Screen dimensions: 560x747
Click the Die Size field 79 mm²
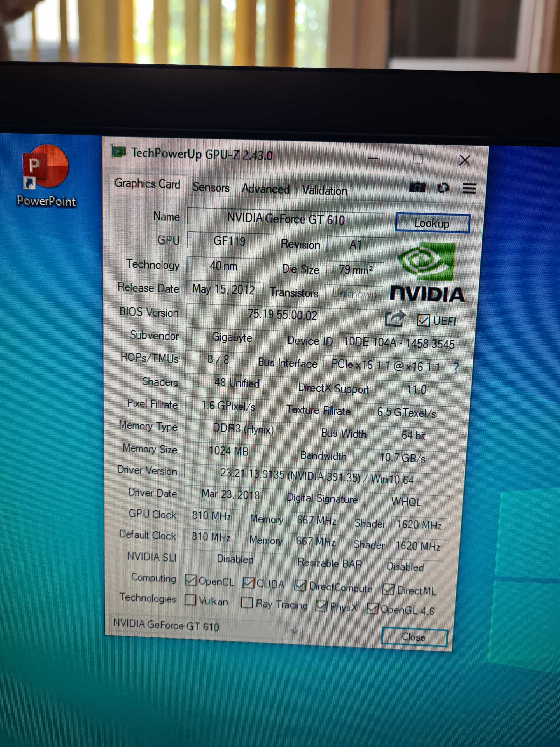[x=355, y=269]
